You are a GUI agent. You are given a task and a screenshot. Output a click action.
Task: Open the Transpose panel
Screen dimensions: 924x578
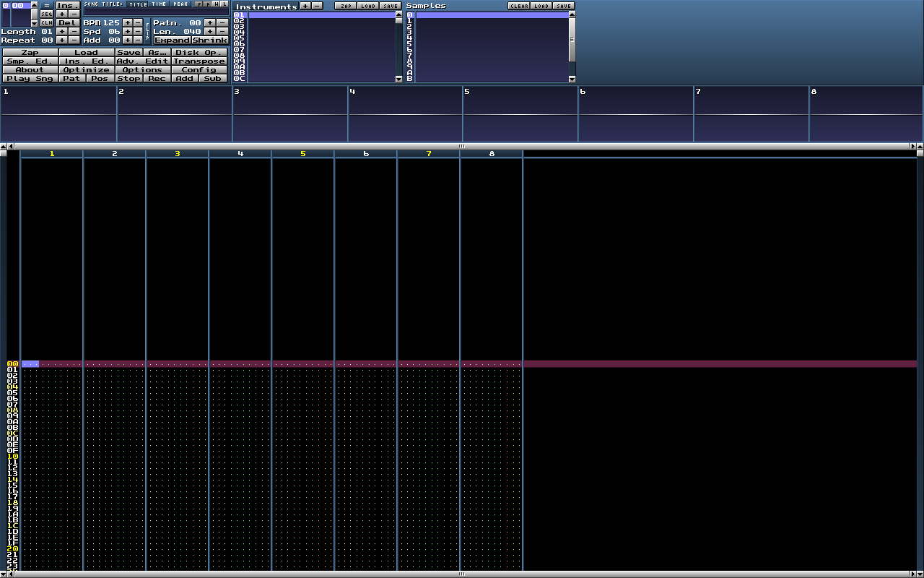[x=199, y=61]
